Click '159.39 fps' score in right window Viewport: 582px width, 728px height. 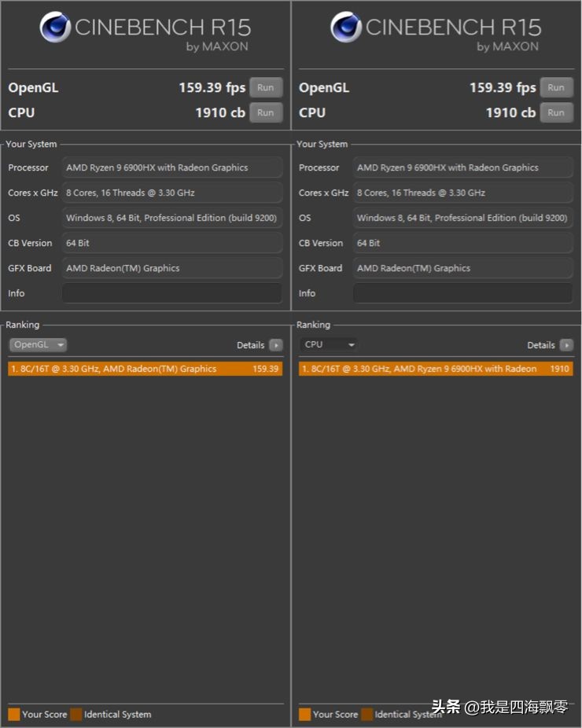(x=503, y=88)
